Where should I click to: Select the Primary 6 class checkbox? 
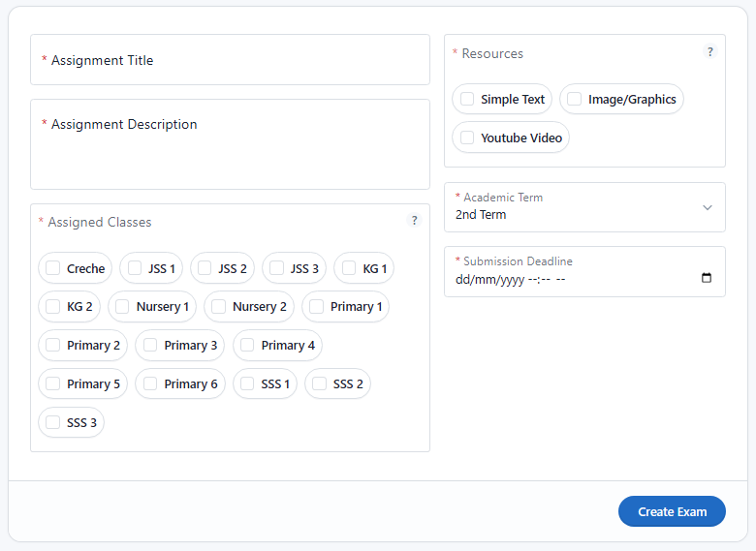pos(150,383)
